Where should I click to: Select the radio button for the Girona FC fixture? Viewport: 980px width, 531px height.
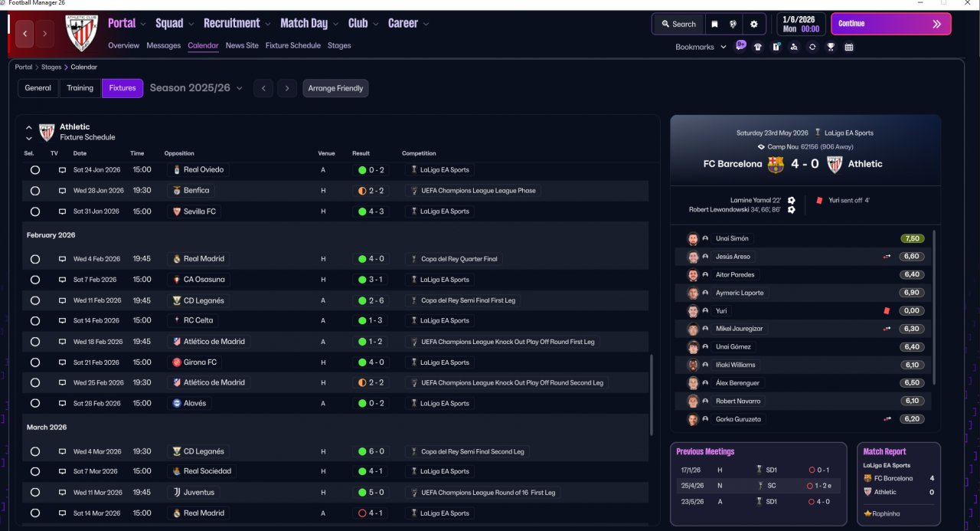tap(35, 362)
